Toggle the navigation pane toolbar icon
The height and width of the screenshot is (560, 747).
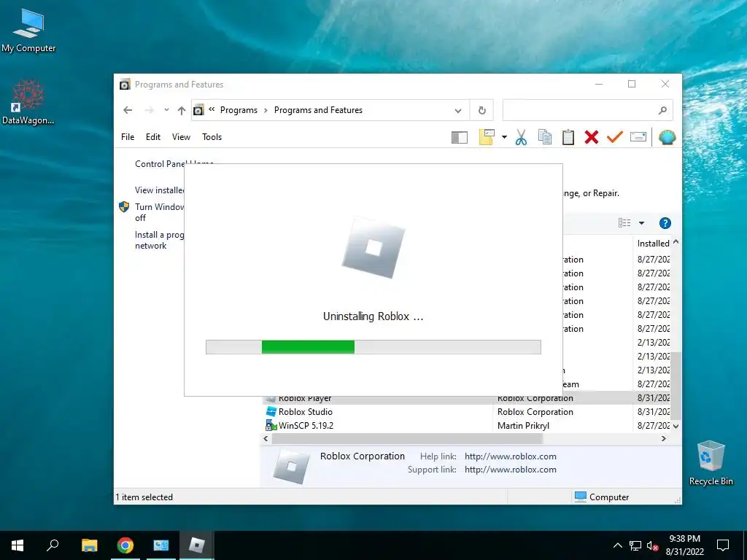click(x=460, y=138)
